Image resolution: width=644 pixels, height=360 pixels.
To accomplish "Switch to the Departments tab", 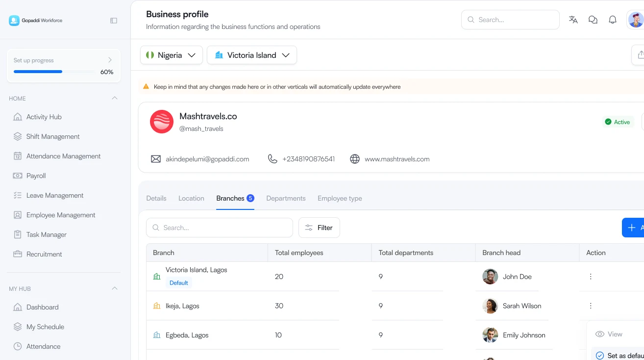I will tap(286, 198).
